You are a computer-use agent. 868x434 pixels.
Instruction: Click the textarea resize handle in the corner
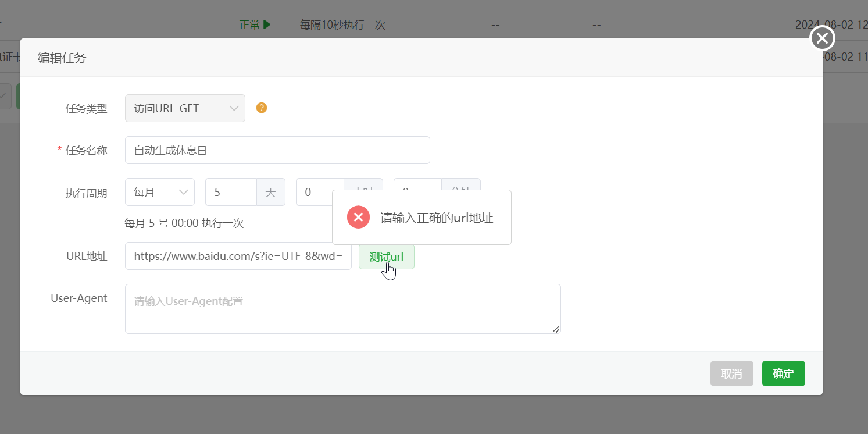tap(556, 329)
